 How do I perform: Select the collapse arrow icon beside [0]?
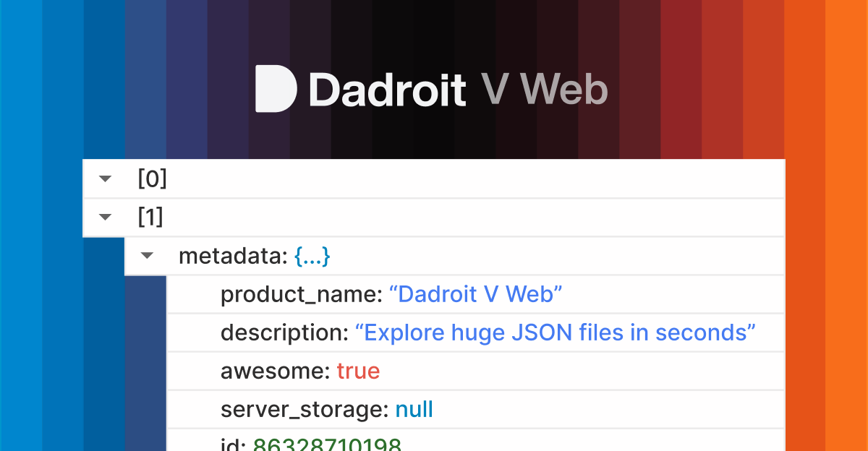point(105,179)
